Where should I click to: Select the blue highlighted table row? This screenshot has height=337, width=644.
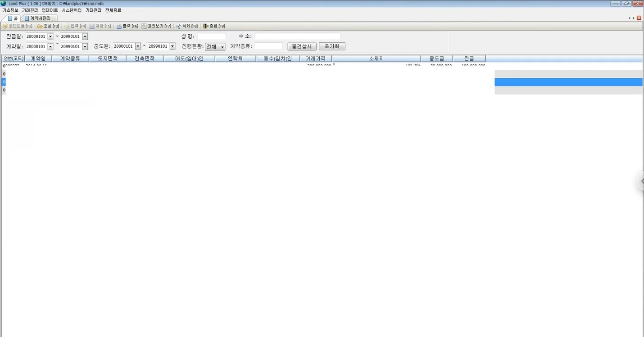pos(322,82)
